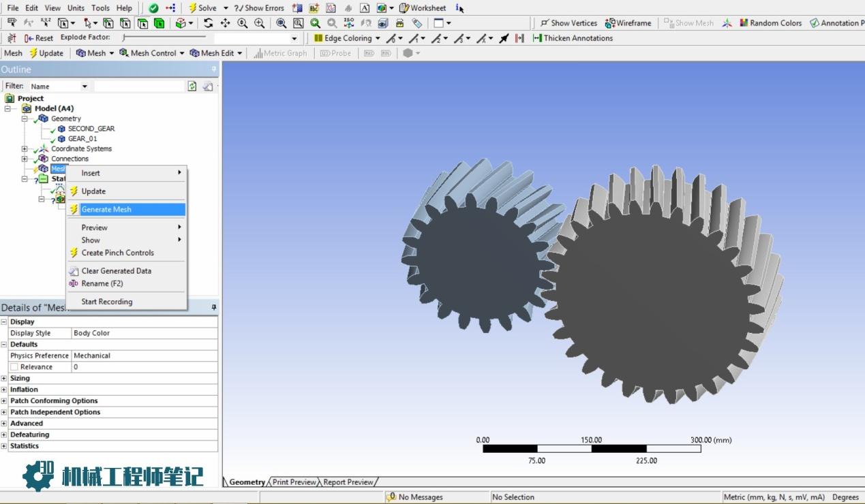Open the Tools menu
Image resolution: width=865 pixels, height=504 pixels.
coord(100,8)
